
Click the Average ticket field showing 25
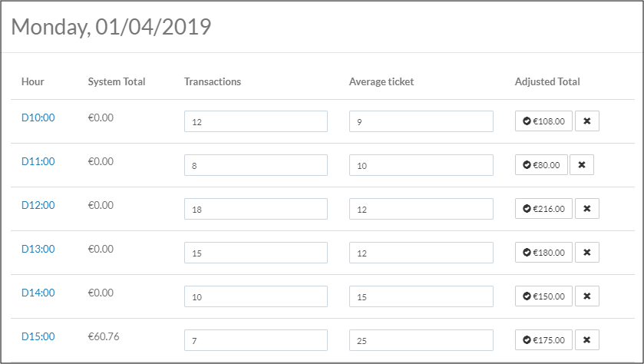coord(421,340)
